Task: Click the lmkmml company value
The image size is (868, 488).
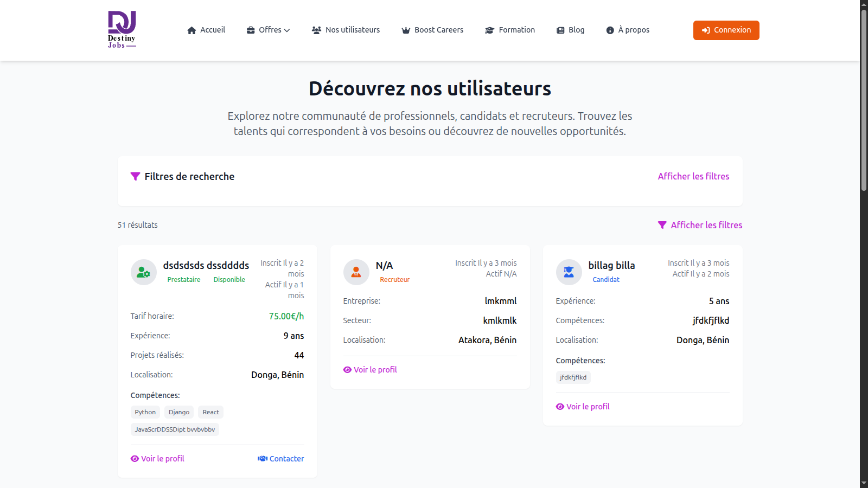Action: click(501, 301)
